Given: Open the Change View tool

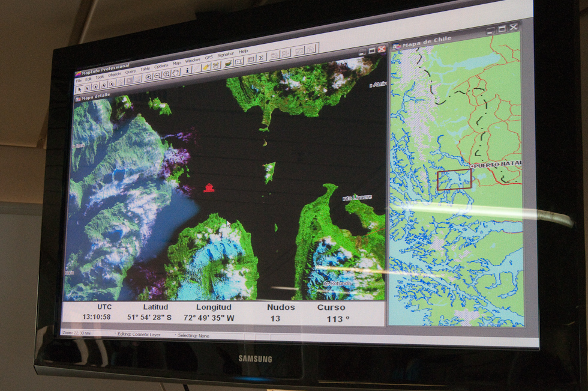Looking at the screenshot, I should click(166, 74).
